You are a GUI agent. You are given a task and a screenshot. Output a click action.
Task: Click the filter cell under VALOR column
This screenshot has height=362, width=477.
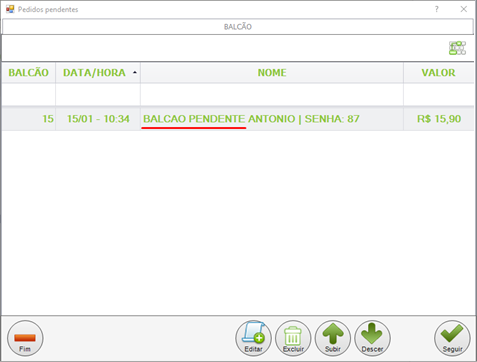point(439,95)
